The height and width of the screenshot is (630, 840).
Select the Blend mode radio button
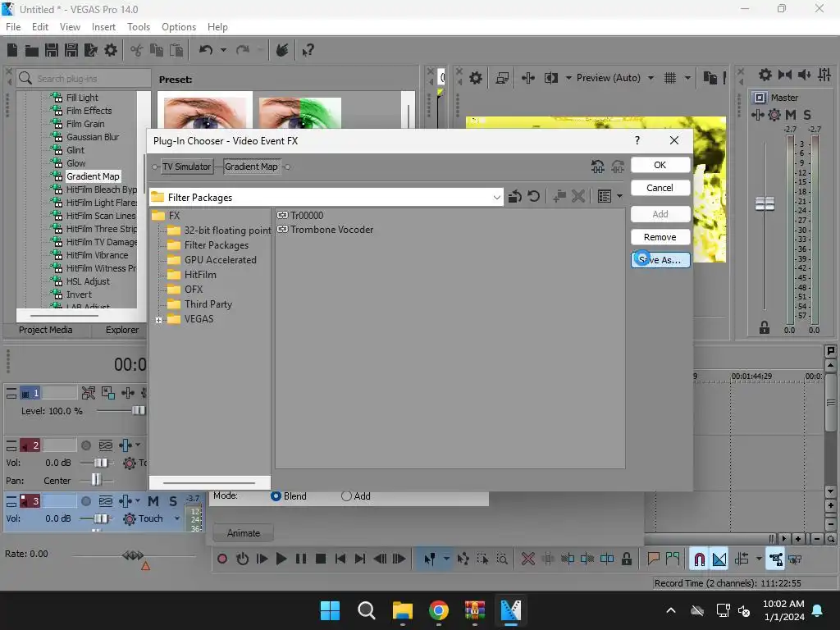[276, 496]
